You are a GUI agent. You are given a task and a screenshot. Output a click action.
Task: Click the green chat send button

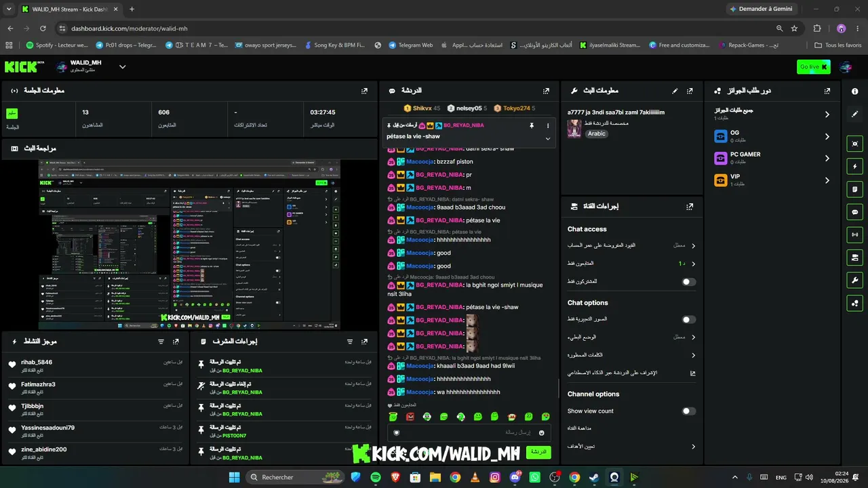coord(538,451)
